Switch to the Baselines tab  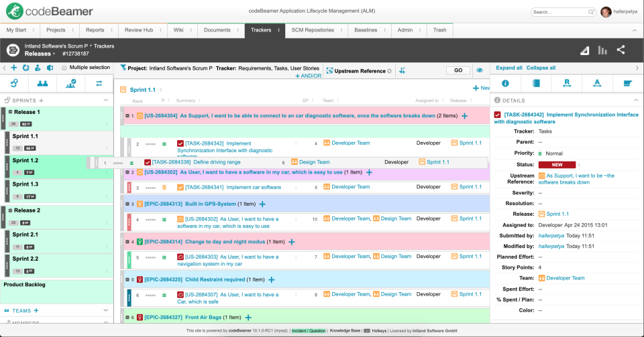(366, 30)
